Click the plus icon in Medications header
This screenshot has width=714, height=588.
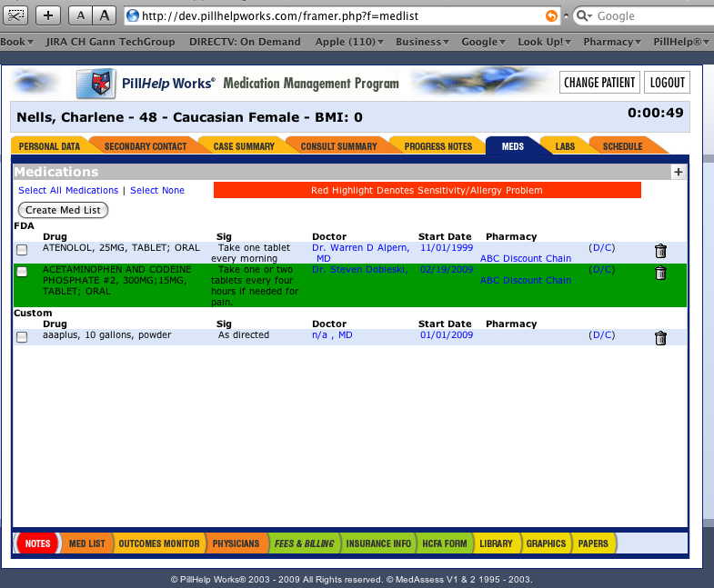[x=678, y=172]
